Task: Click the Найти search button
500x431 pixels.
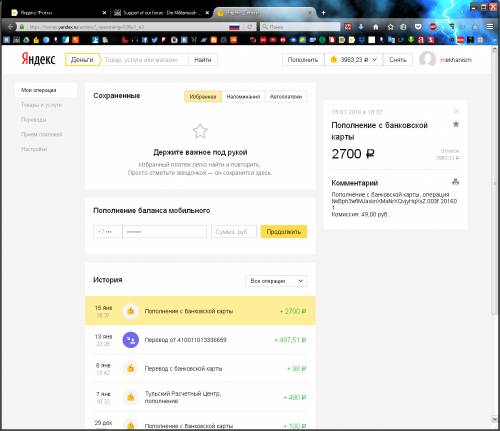Action: (x=203, y=60)
